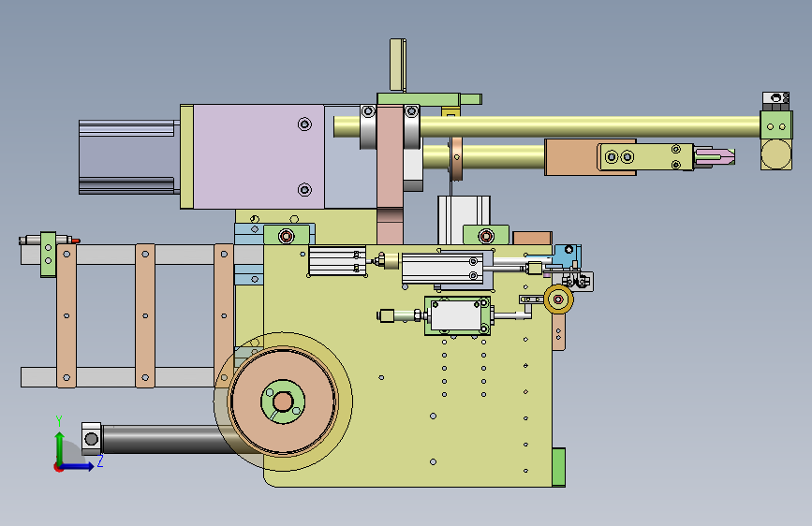Screen dimensions: 812x526
Task: Select the white clevis block on the dark cylinder
Action: (92, 439)
